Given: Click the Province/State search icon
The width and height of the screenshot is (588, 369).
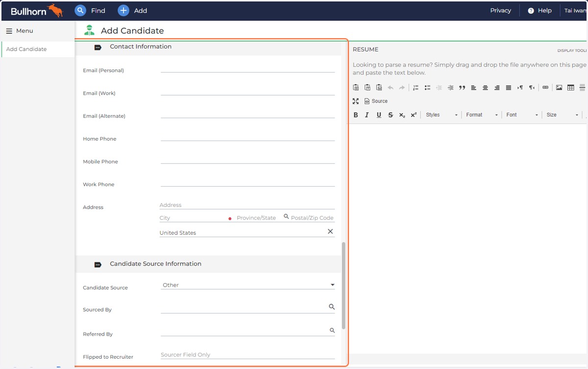Looking at the screenshot, I should [x=286, y=216].
